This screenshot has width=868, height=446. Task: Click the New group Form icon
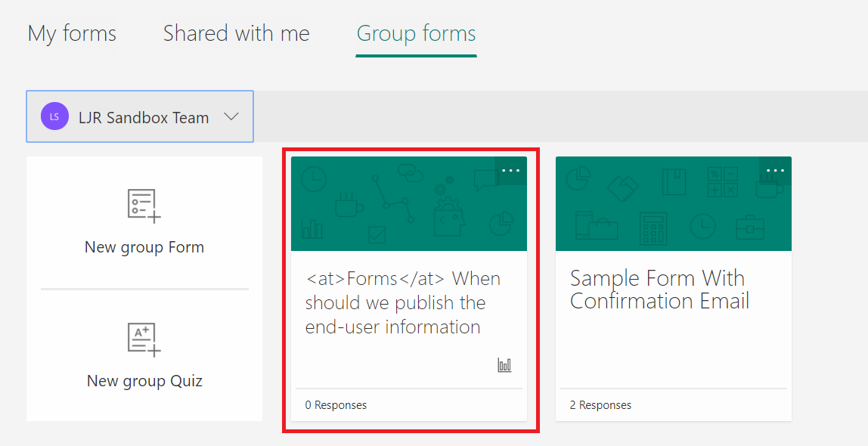coord(144,206)
